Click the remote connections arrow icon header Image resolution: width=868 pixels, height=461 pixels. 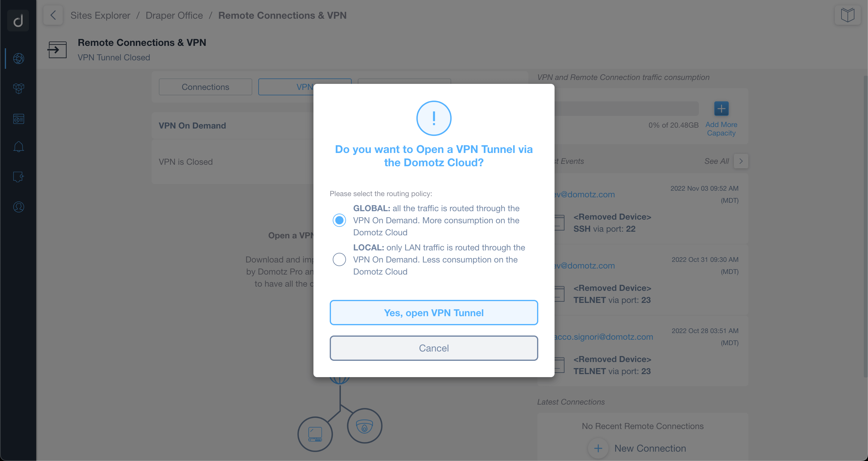coord(57,49)
